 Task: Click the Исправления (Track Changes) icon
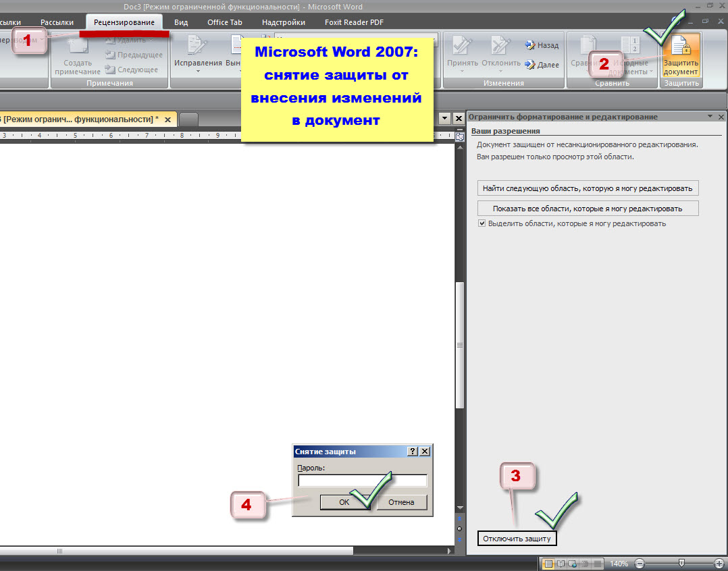pyautogui.click(x=197, y=45)
